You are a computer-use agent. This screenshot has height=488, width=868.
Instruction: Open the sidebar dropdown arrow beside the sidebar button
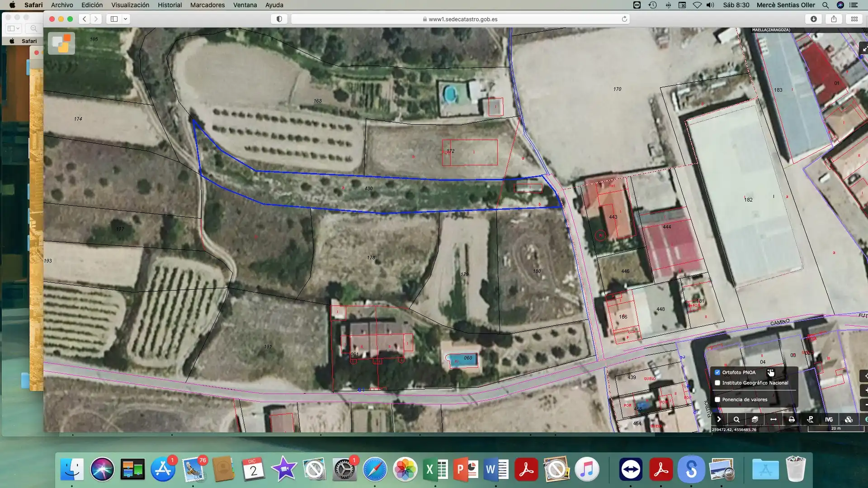[126, 19]
